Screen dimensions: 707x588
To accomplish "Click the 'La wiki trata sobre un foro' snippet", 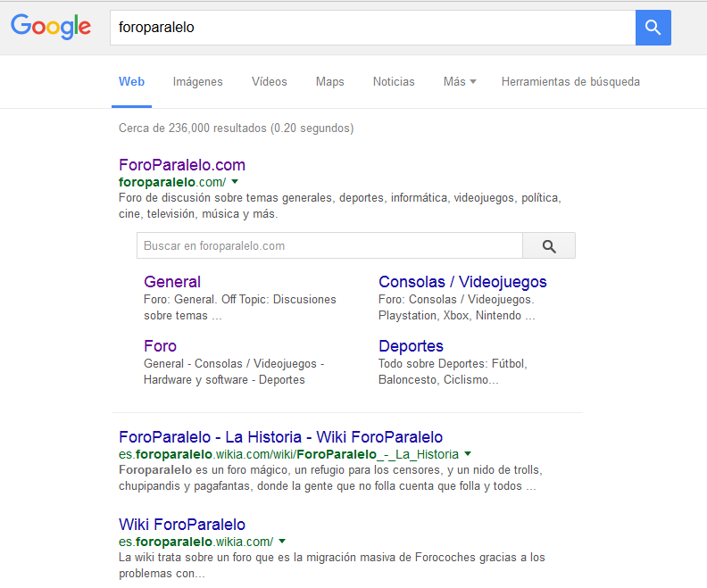I will [332, 565].
